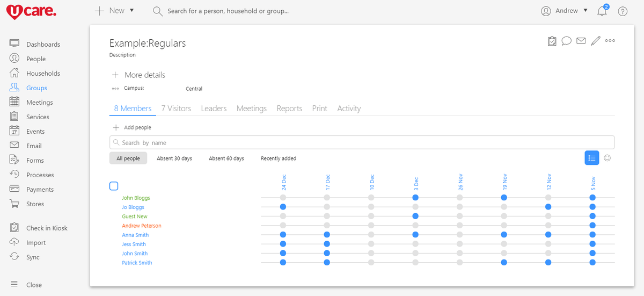Expand More details section
The width and height of the screenshot is (644, 296).
pos(138,75)
